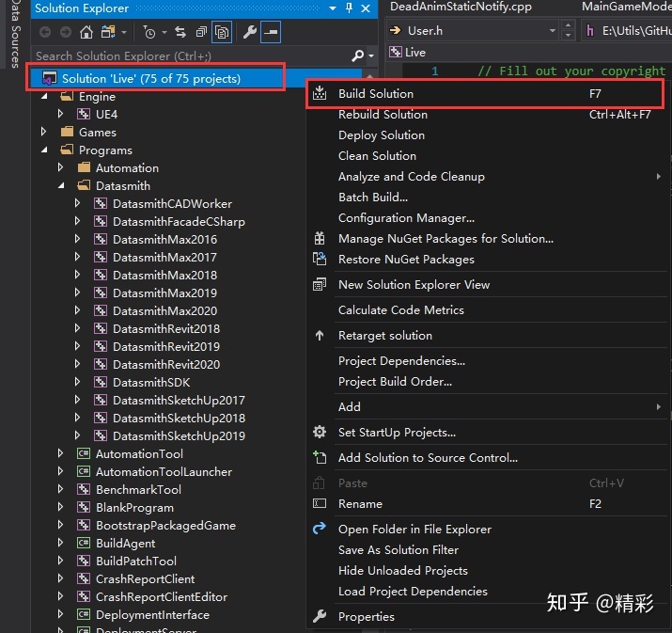The image size is (672, 633).
Task: Click Build Solution in context menu
Action: 485,94
